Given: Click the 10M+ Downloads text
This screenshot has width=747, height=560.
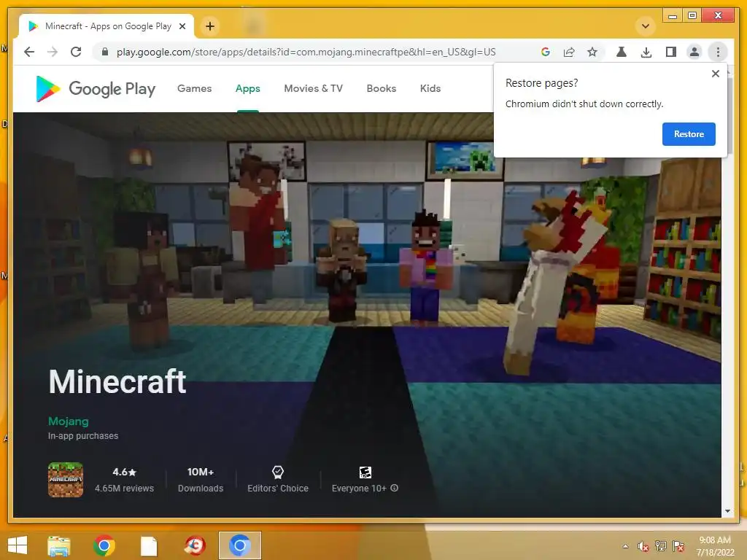Looking at the screenshot, I should click(x=201, y=480).
